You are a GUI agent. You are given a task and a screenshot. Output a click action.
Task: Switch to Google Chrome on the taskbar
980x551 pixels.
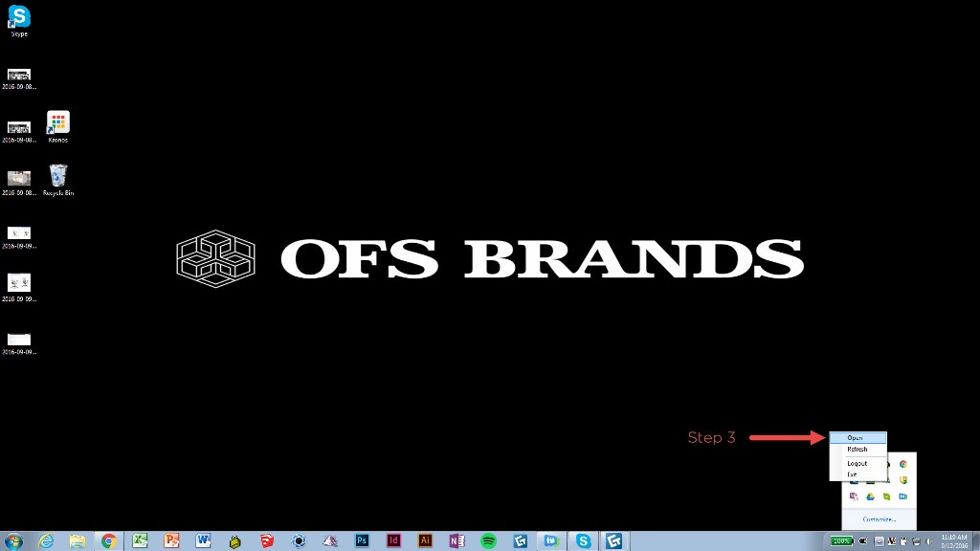tap(109, 541)
